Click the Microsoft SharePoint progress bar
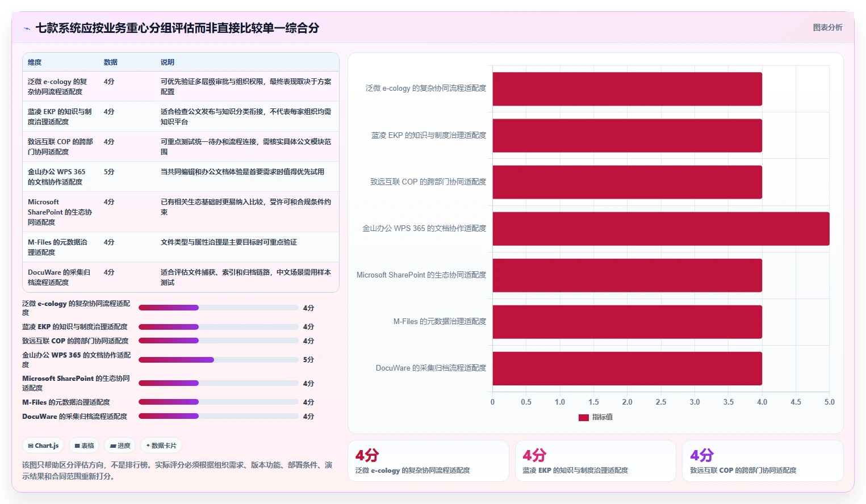This screenshot has width=866, height=504. 219,383
